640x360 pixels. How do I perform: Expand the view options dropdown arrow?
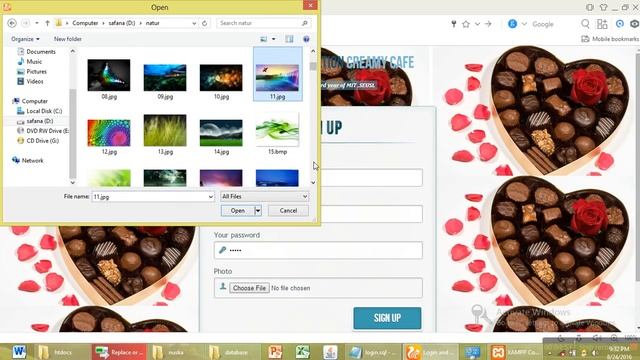273,39
